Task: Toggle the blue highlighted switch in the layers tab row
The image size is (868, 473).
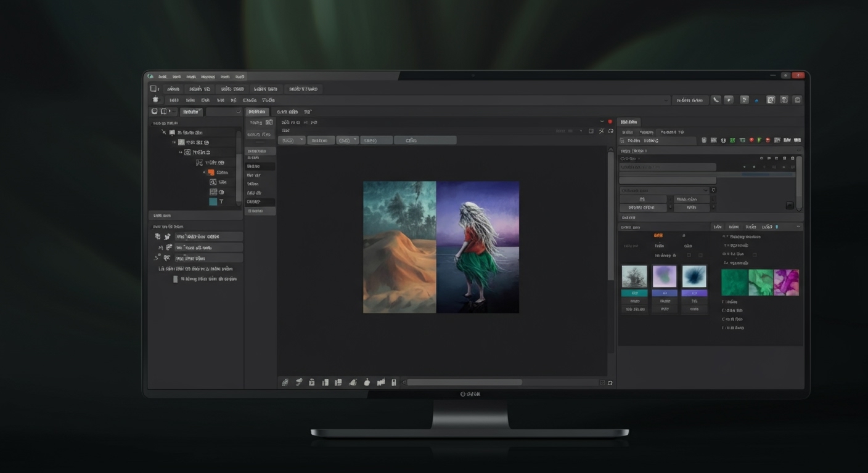Action: [777, 227]
